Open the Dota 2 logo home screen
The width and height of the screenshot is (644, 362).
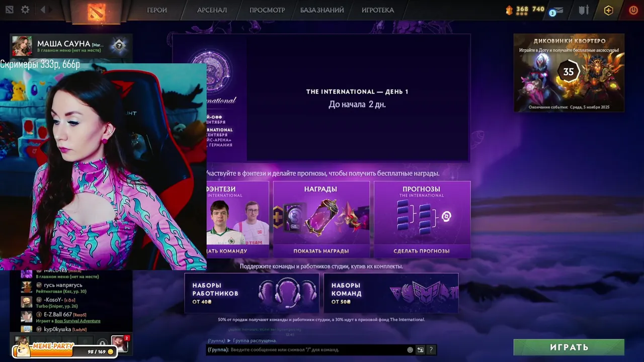pos(97,11)
